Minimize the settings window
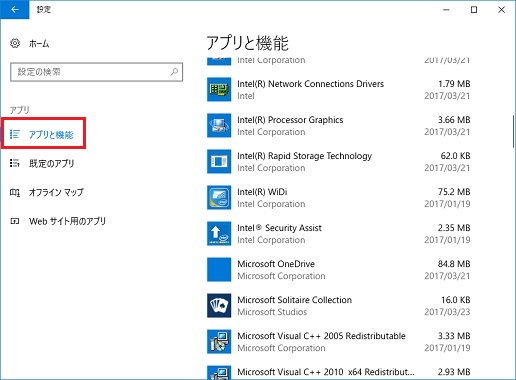This screenshot has width=516, height=380. pyautogui.click(x=446, y=10)
